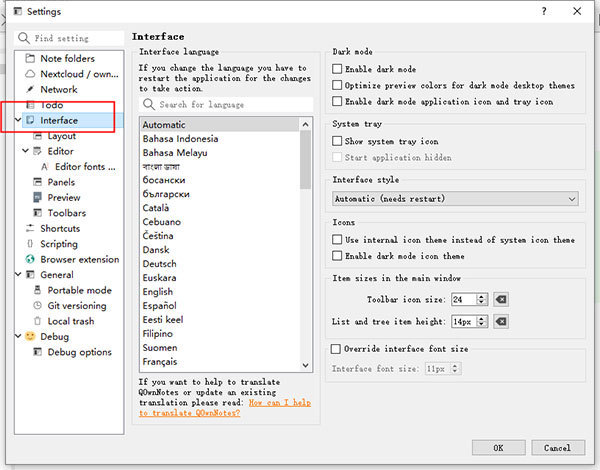Viewport: 600px width, 470px height.
Task: Enable dark mode checkbox
Action: tap(337, 69)
